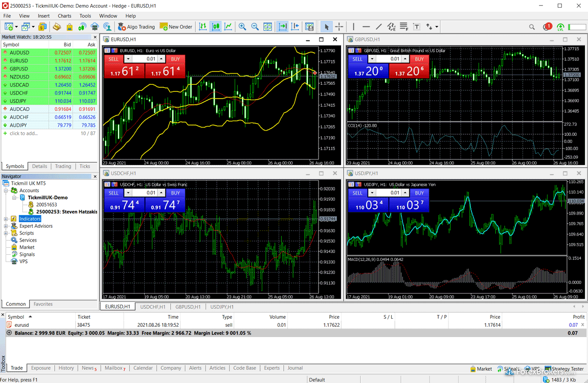
Task: Select the trendline drawing tool
Action: point(379,27)
